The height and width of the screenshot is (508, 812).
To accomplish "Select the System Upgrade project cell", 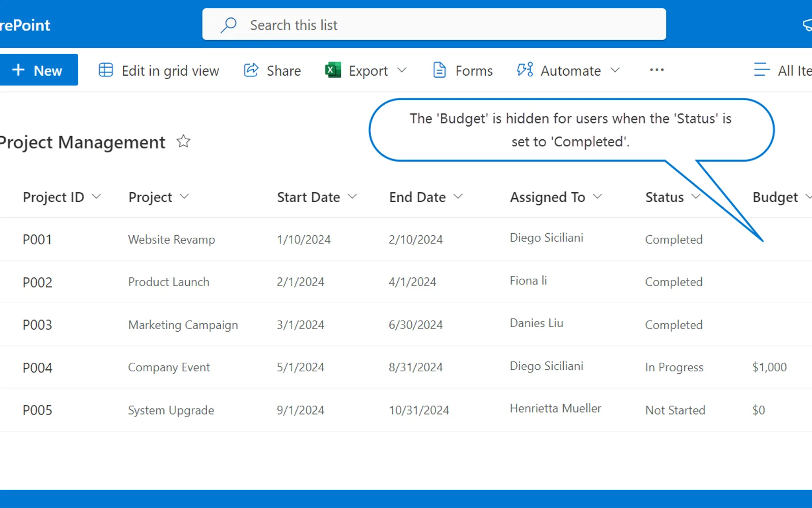I will (171, 410).
